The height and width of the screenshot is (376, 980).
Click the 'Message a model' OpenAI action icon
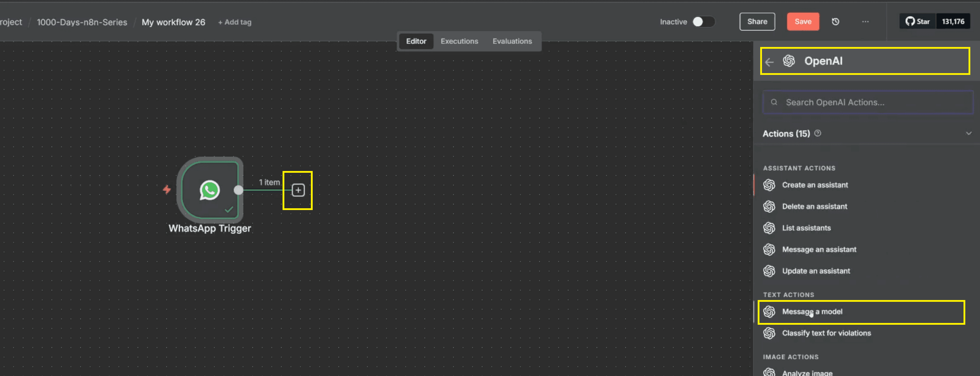point(769,312)
